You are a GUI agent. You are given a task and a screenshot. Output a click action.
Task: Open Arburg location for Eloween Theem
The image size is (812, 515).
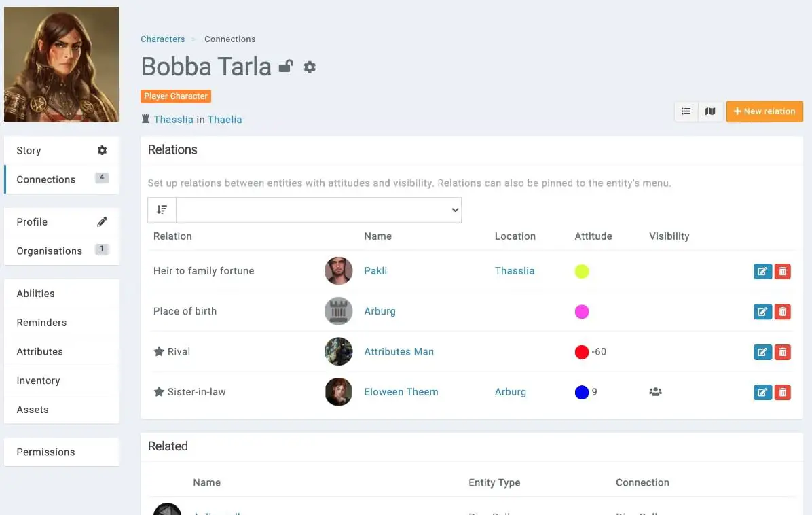(x=510, y=392)
